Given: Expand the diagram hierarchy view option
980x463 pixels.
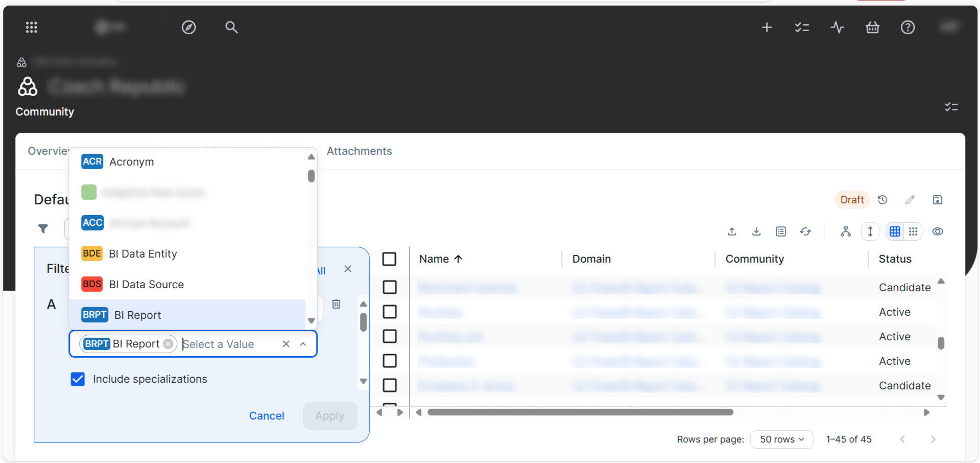Looking at the screenshot, I should click(845, 231).
